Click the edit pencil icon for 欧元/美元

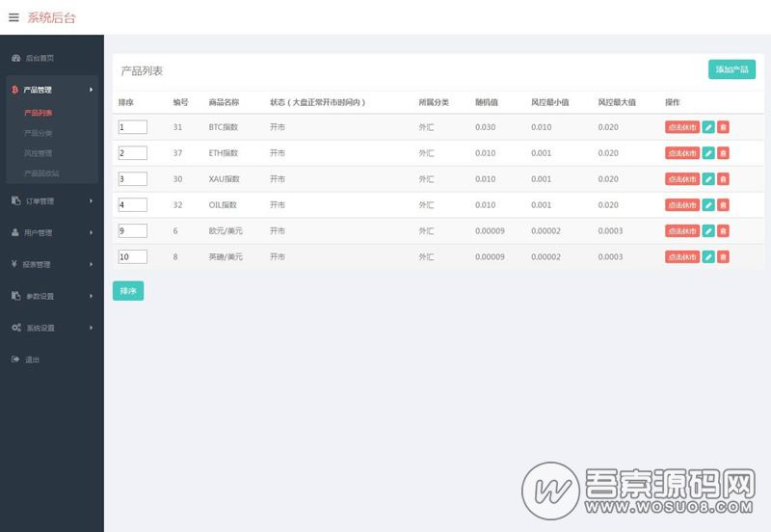(x=708, y=231)
